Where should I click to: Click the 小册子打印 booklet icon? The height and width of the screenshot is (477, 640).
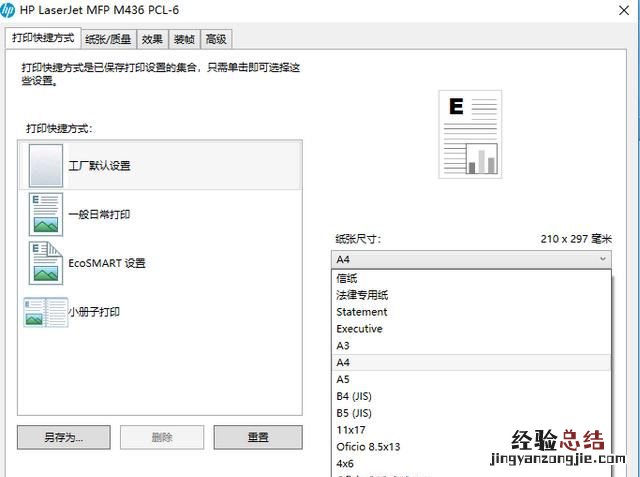pos(45,312)
